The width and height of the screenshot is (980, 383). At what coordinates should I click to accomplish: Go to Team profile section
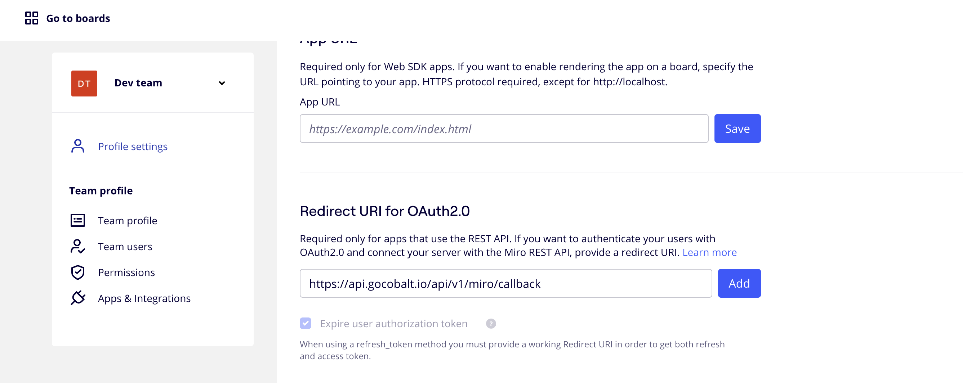point(128,220)
